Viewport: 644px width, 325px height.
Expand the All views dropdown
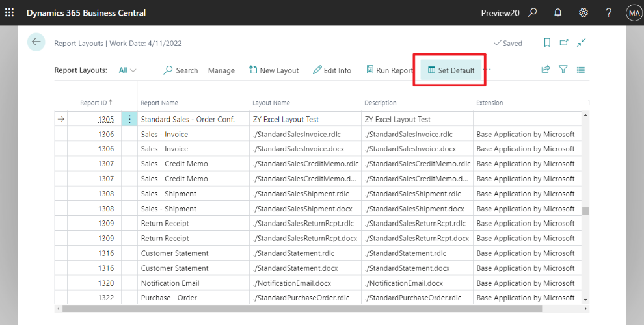[127, 70]
